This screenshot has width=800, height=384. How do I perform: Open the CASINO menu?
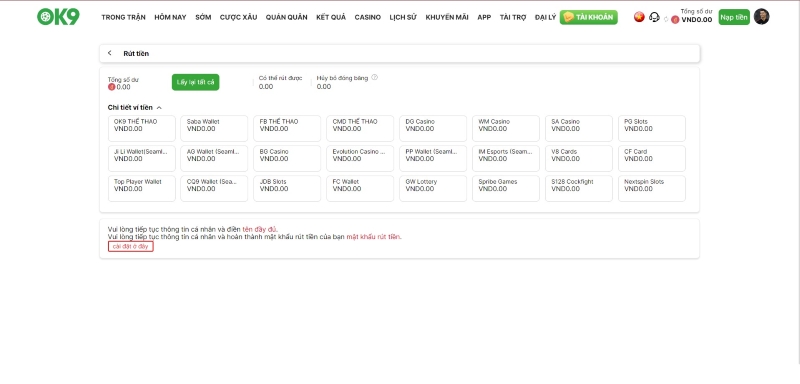coord(367,17)
